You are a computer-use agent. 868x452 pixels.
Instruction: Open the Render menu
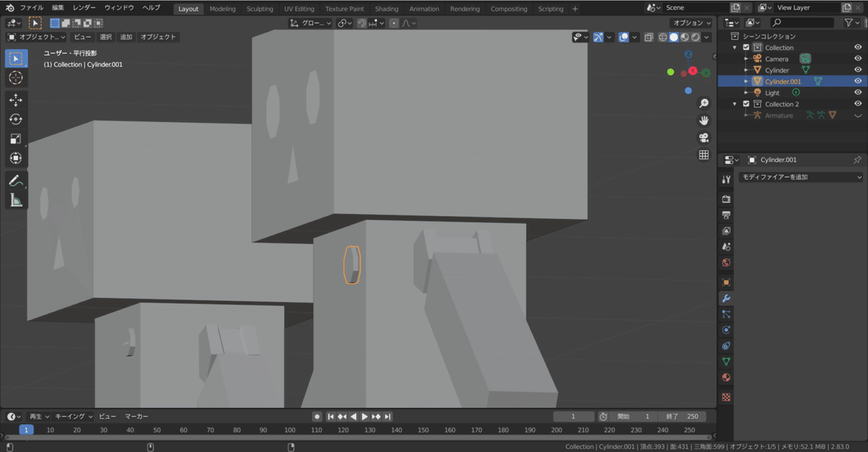(84, 8)
